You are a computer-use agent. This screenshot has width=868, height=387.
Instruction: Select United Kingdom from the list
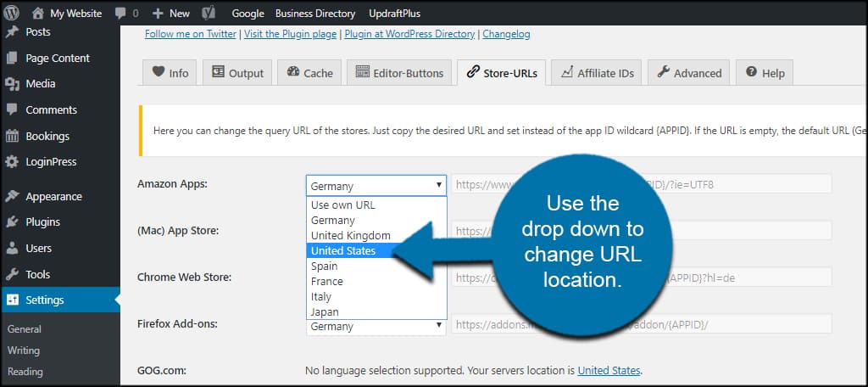point(376,235)
